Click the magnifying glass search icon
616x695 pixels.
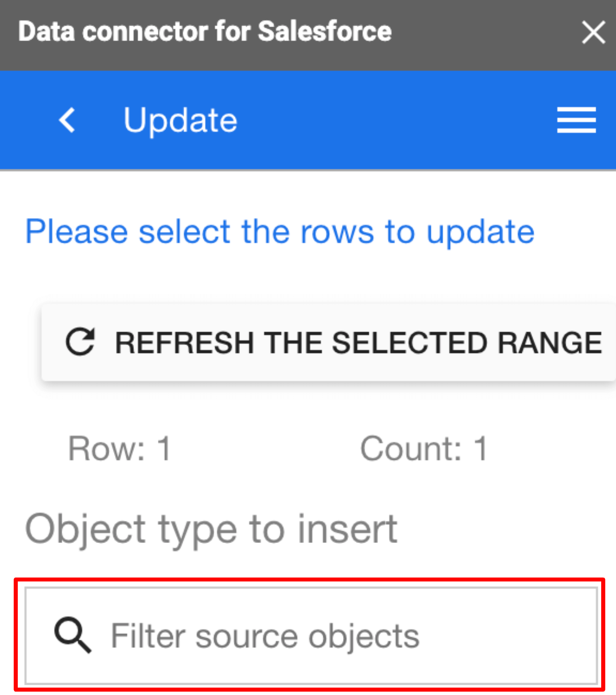click(x=73, y=635)
